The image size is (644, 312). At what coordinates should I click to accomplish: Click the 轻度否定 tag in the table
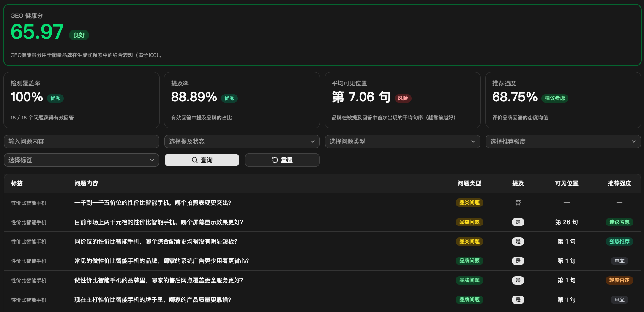tap(619, 280)
